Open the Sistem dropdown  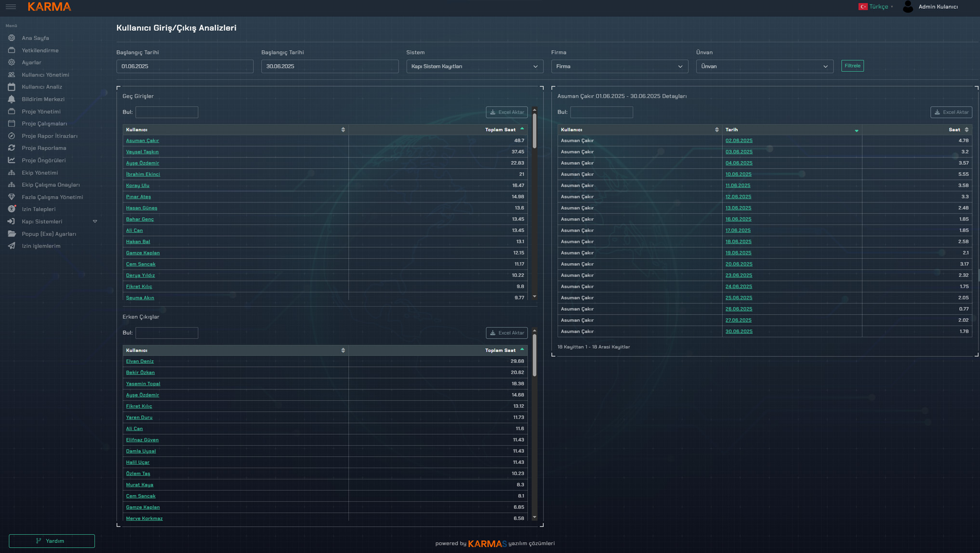point(474,66)
